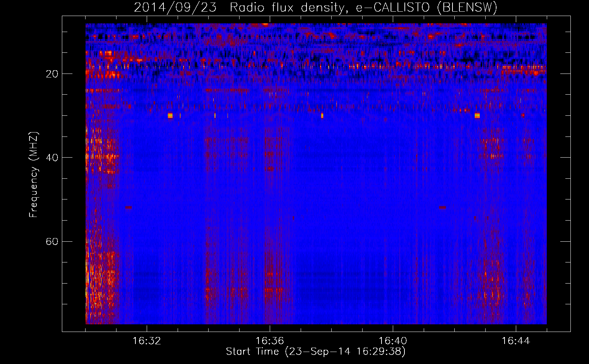
Task: Click the "60" frequency tick label
Action: pyautogui.click(x=52, y=242)
